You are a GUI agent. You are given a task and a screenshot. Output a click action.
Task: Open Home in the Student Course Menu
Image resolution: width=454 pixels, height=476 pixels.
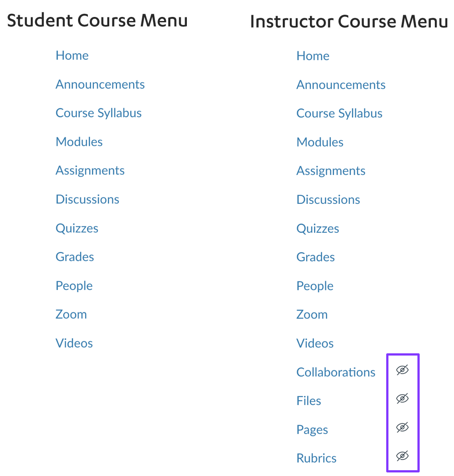pos(72,55)
